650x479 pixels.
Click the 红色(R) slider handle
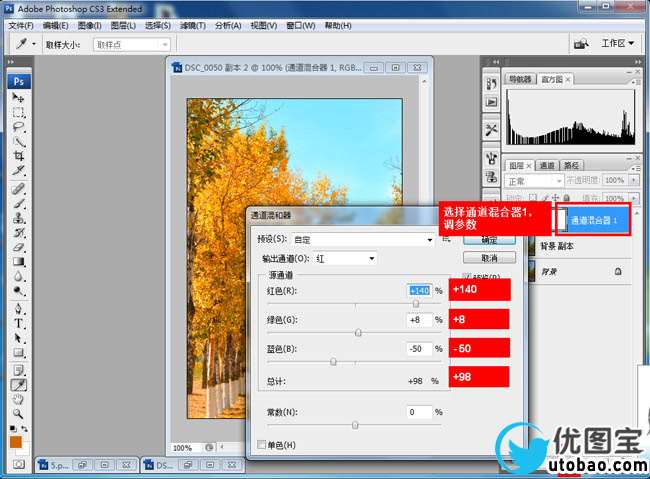[x=416, y=304]
